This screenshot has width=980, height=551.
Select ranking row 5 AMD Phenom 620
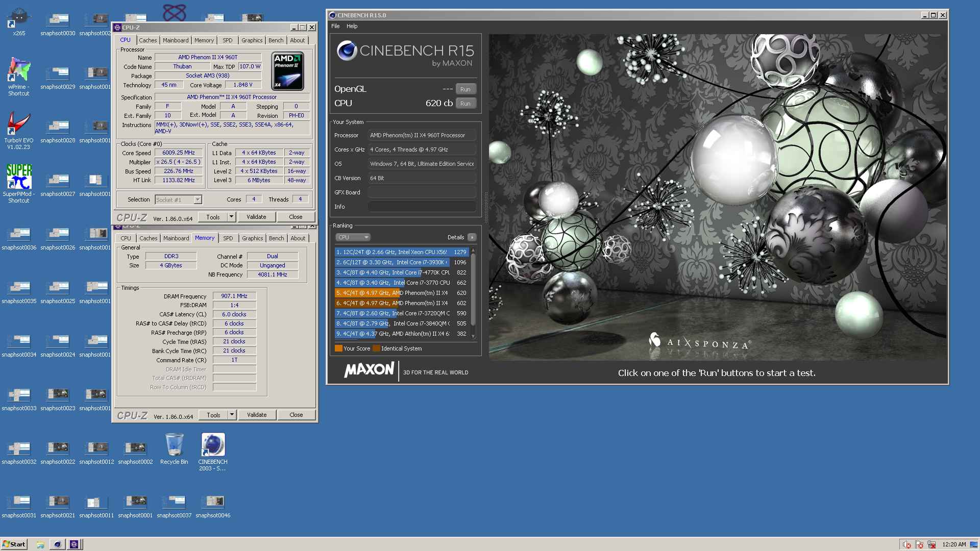(x=402, y=293)
